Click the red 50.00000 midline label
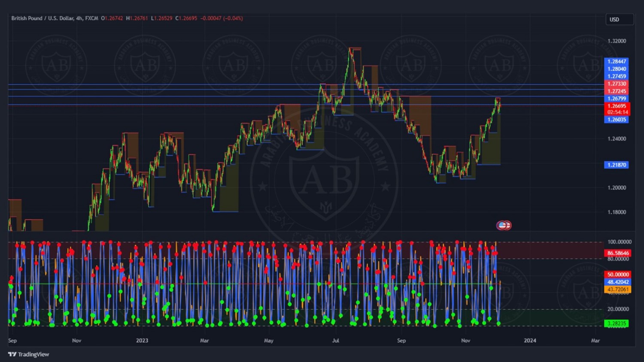 [618, 275]
